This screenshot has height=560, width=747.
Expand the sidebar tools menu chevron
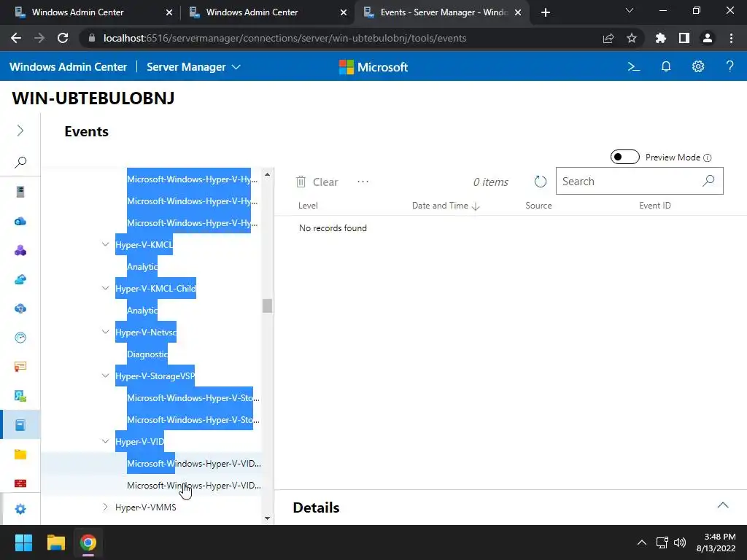20,131
